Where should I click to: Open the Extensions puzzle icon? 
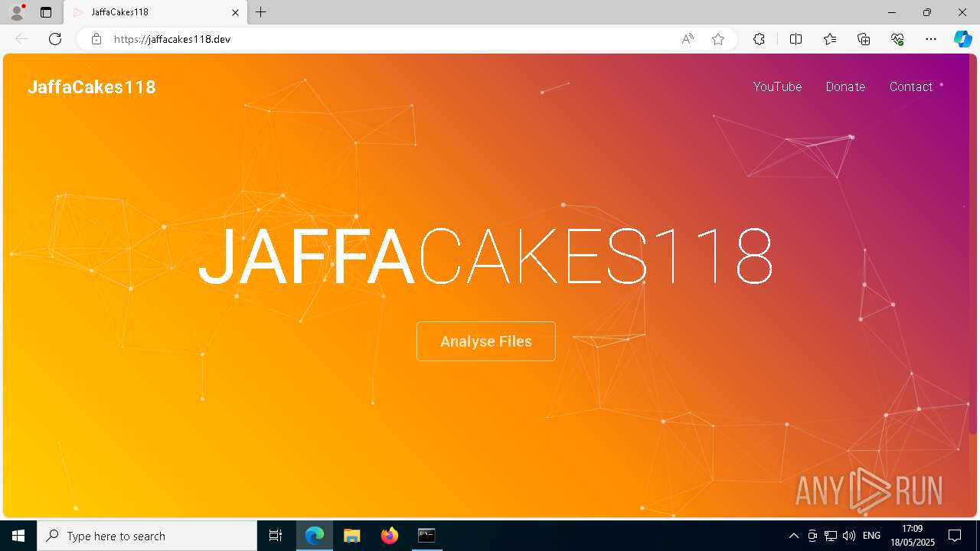coord(759,39)
